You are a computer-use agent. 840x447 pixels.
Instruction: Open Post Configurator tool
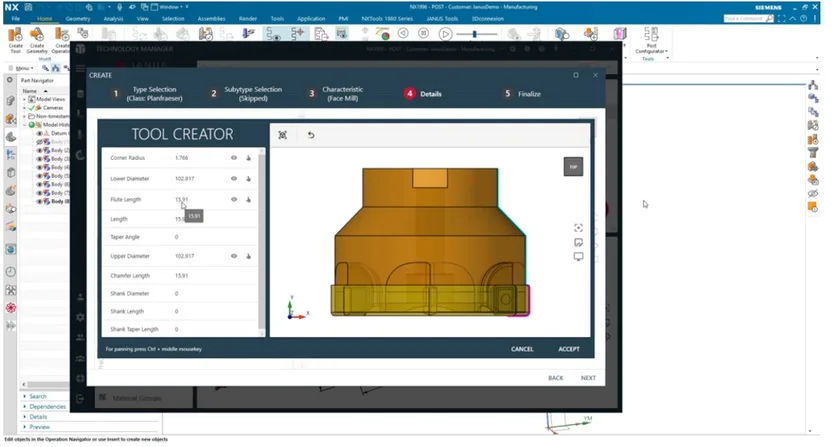pyautogui.click(x=651, y=41)
